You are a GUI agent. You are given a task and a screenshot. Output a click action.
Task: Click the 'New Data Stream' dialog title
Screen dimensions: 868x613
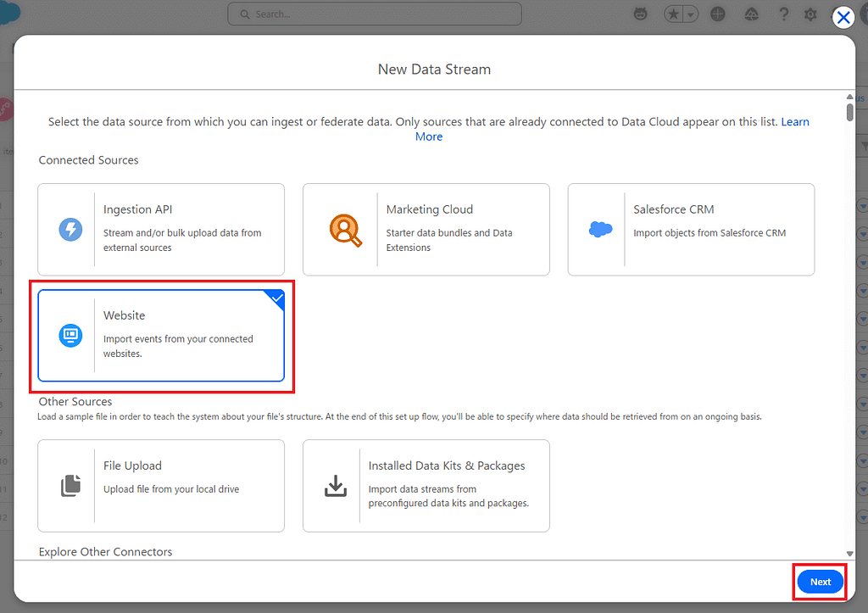434,70
